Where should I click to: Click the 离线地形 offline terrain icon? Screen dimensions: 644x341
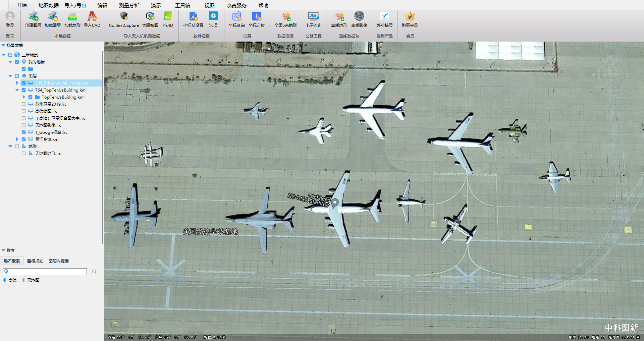pos(339,16)
